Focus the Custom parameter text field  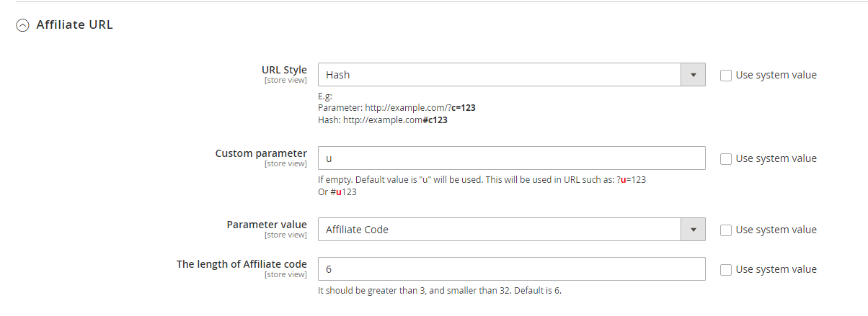(511, 158)
